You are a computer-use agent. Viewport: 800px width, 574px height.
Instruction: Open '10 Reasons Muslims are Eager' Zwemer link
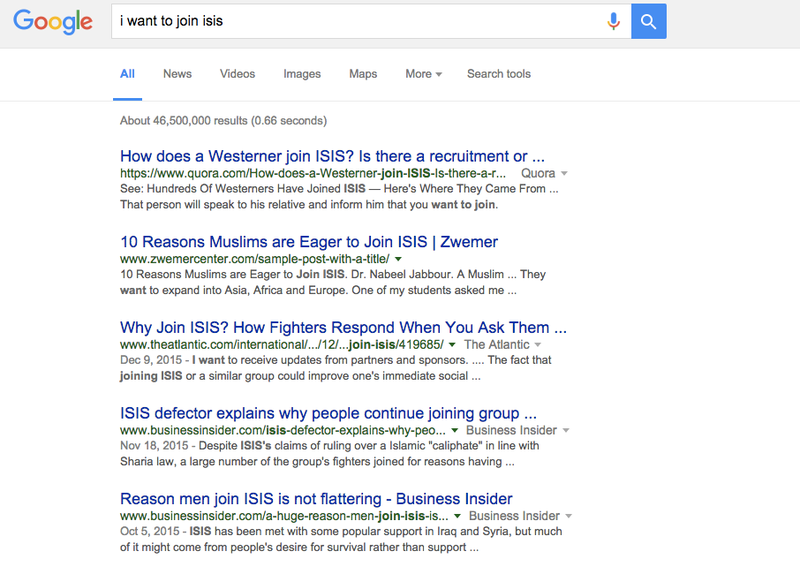pos(309,242)
